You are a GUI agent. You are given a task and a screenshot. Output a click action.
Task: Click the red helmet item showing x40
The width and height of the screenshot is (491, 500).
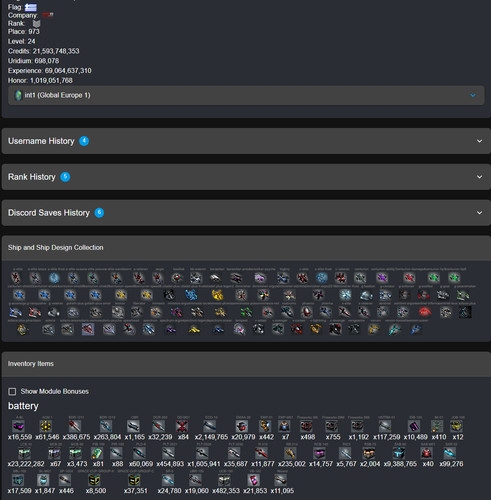427,453
